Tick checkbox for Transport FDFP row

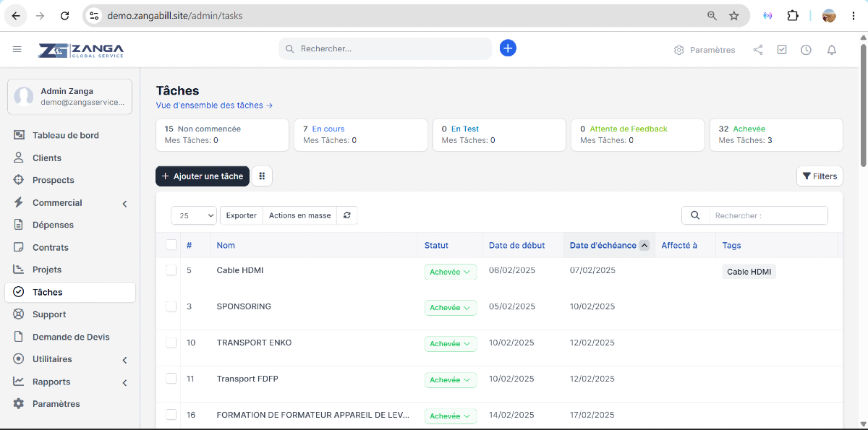click(x=171, y=379)
